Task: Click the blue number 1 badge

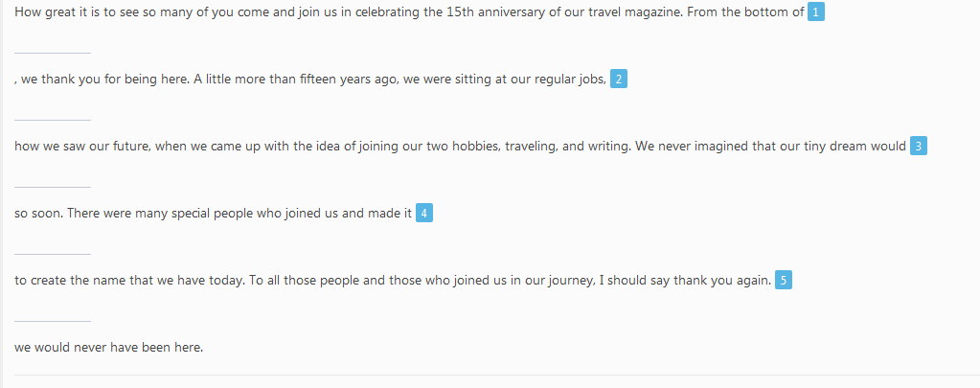Action: point(815,11)
